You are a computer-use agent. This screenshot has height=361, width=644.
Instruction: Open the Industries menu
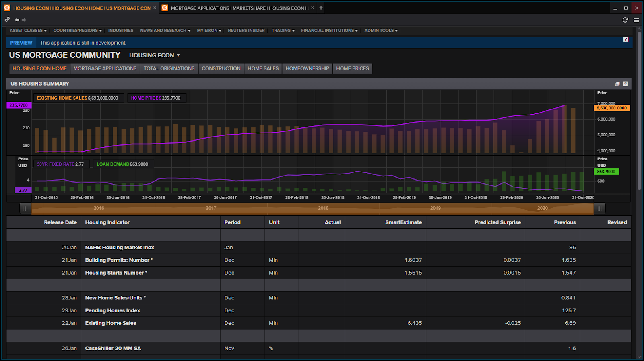121,31
